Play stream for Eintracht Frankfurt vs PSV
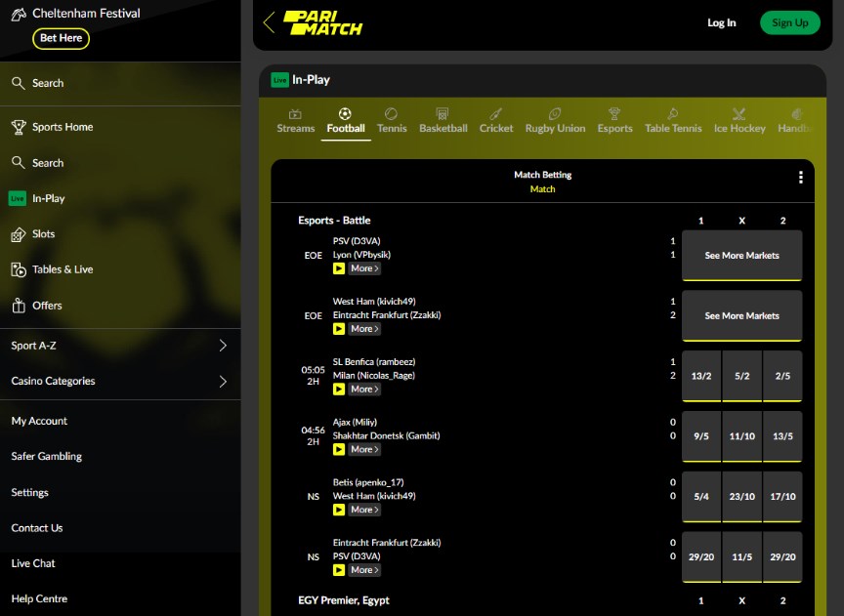The height and width of the screenshot is (616, 844). click(339, 570)
